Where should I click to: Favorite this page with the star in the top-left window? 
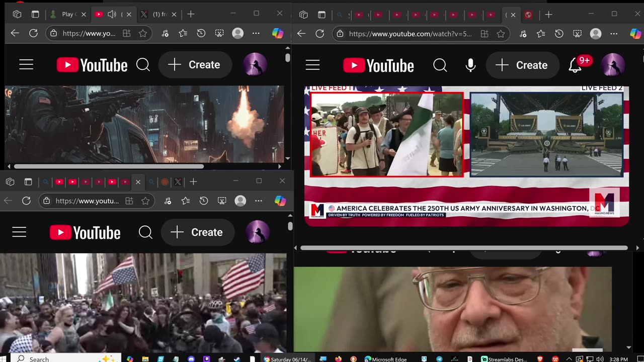[x=143, y=34]
